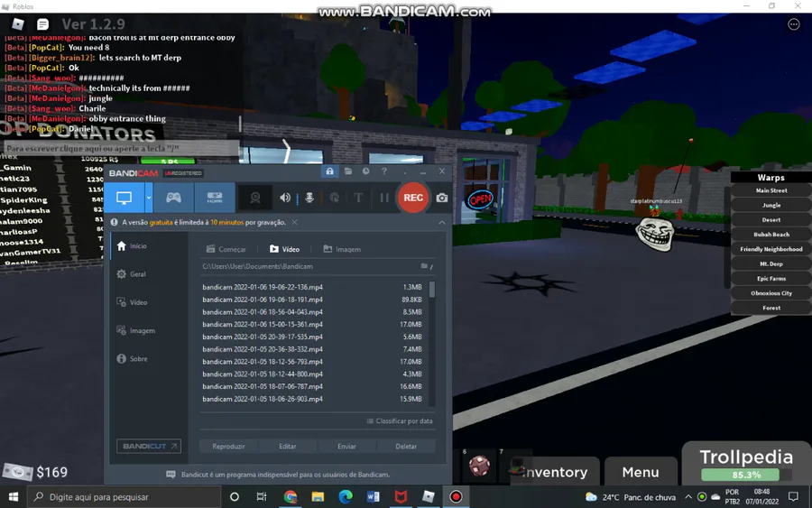
Task: Warp to Jungle
Action: coord(771,205)
